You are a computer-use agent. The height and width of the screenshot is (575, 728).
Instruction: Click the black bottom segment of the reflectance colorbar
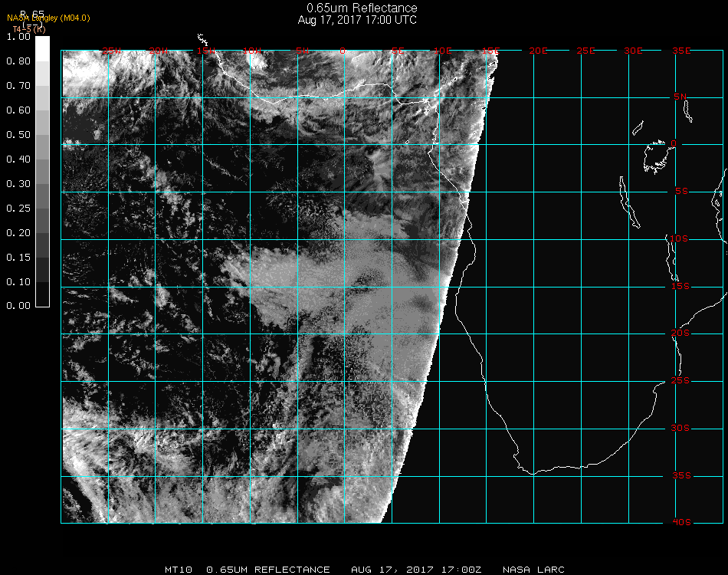point(42,294)
